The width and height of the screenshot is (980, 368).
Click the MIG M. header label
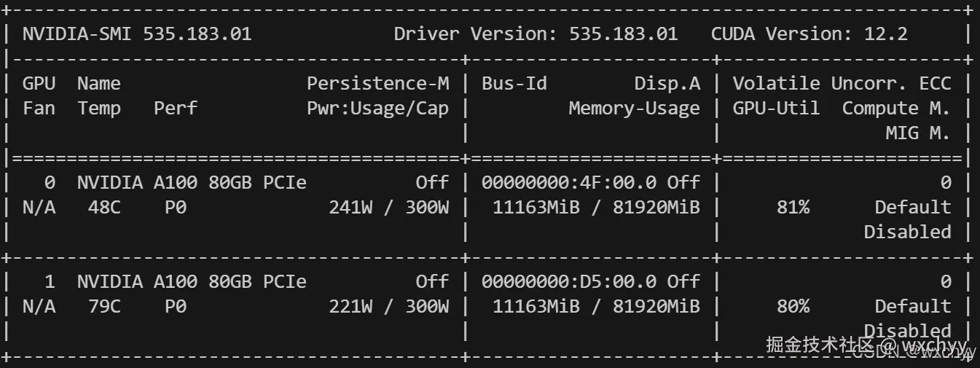coord(917,133)
